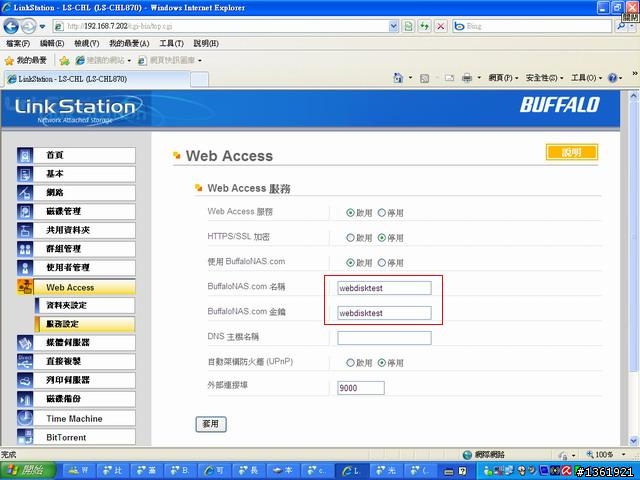
Task: Open the 我的最愛(A) menu
Action: coord(129,43)
